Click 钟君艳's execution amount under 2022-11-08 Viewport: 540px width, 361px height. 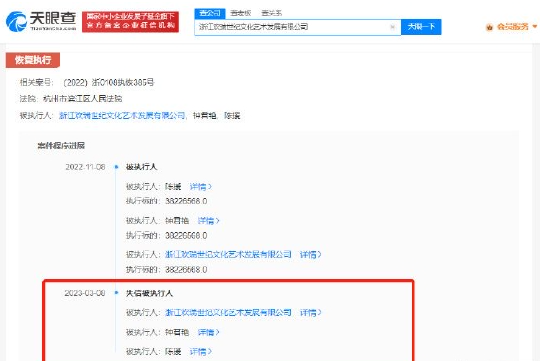pyautogui.click(x=186, y=236)
